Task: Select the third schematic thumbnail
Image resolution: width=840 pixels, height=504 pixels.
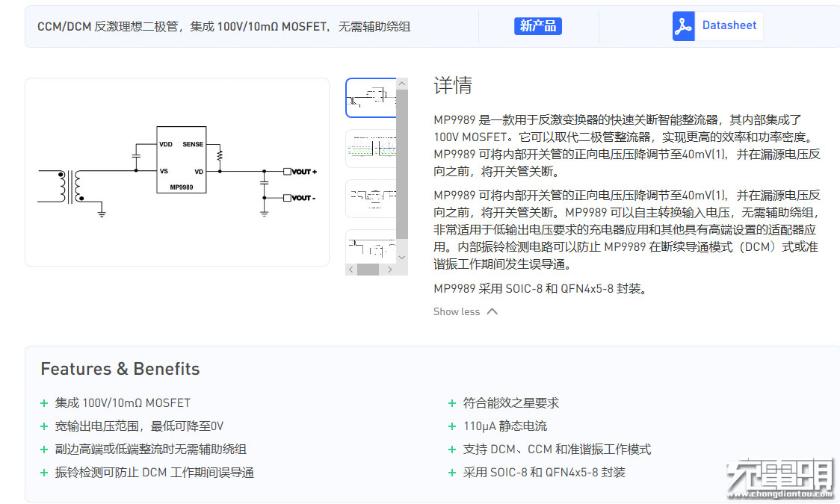Action: pyautogui.click(x=371, y=198)
